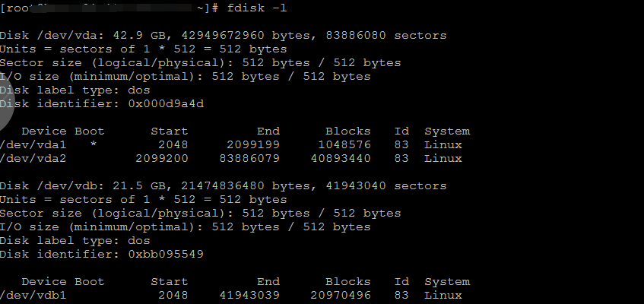Viewport: 644px width, 304px height.
Task: Click the Linux system type of /dev/vdb1
Action: (x=443, y=295)
